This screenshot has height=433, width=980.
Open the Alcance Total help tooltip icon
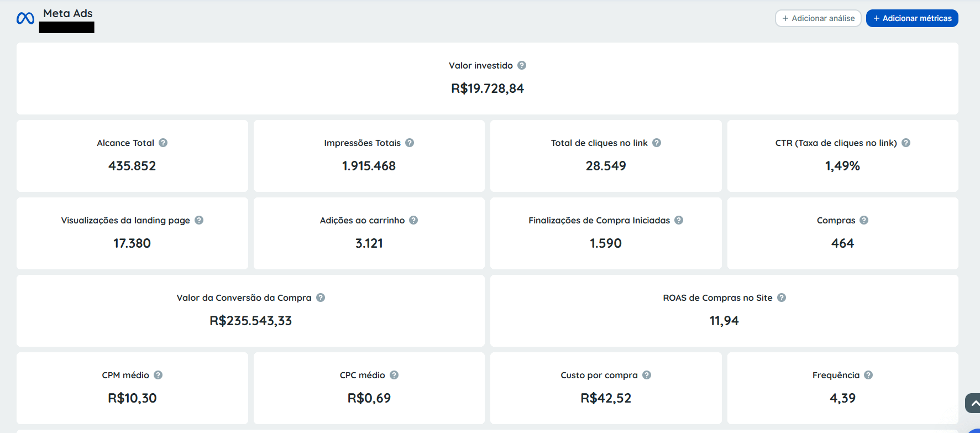[163, 143]
